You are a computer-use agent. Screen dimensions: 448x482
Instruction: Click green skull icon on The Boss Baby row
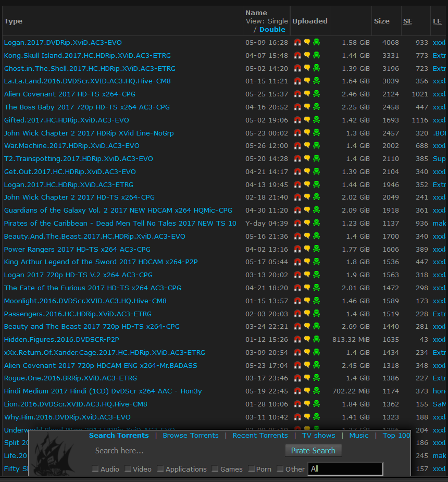point(317,107)
